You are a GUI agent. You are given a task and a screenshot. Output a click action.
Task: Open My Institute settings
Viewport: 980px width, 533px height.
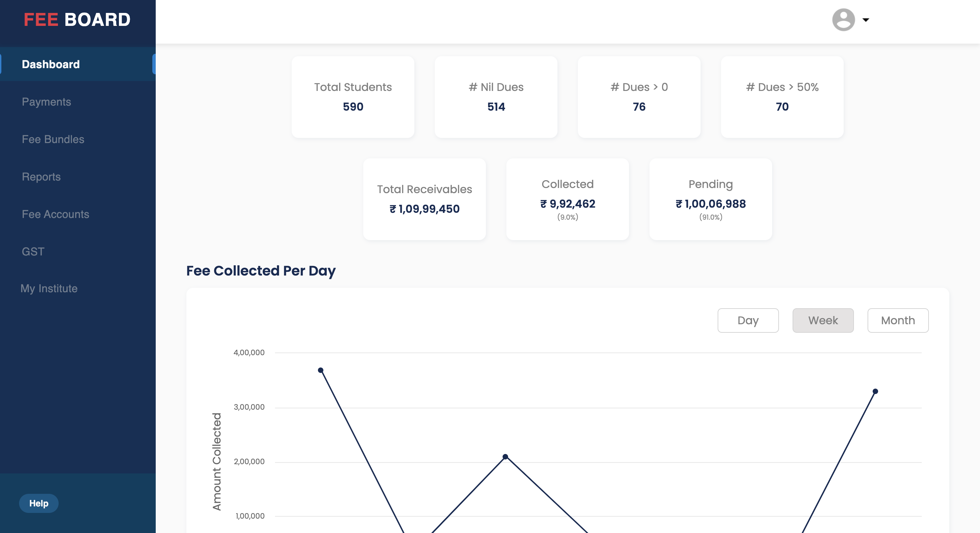(x=49, y=288)
